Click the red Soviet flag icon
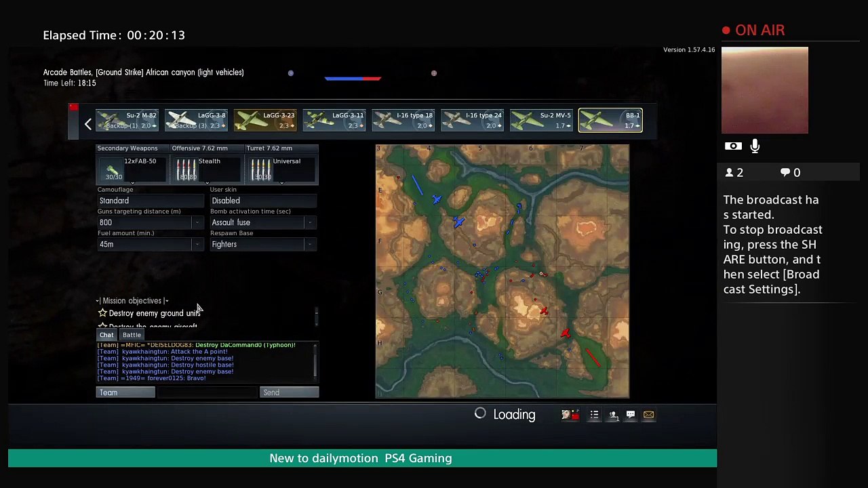The image size is (868, 488). tap(73, 107)
